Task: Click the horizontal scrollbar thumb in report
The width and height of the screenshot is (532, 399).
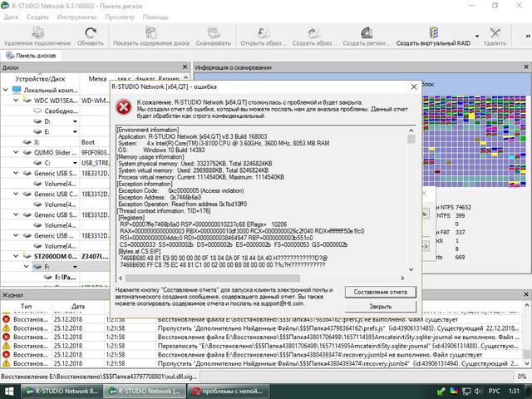Action: click(213, 278)
